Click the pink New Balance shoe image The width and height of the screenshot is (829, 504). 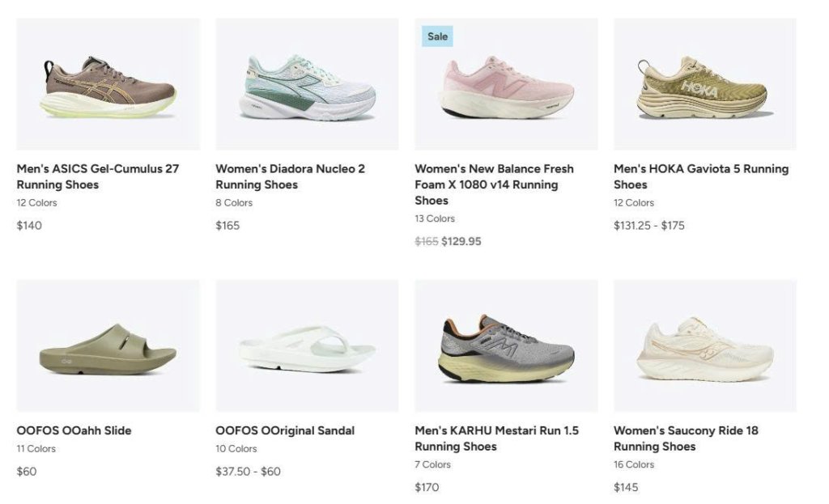point(506,87)
